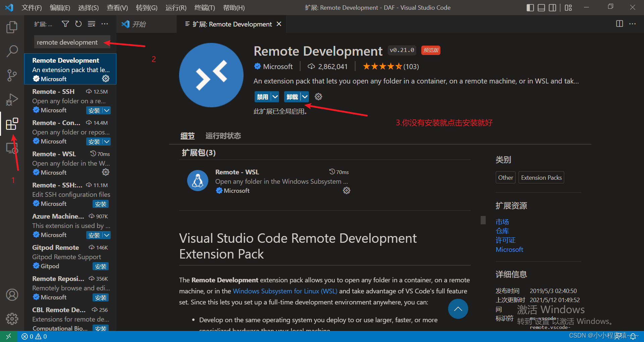Click the extension search input field
Viewport: 644px width, 342px height.
click(72, 42)
